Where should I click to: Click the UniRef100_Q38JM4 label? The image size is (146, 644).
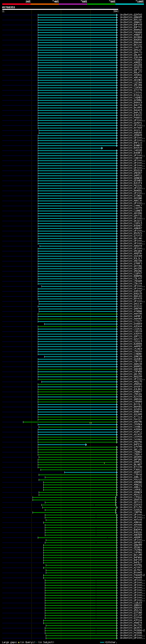131,58
